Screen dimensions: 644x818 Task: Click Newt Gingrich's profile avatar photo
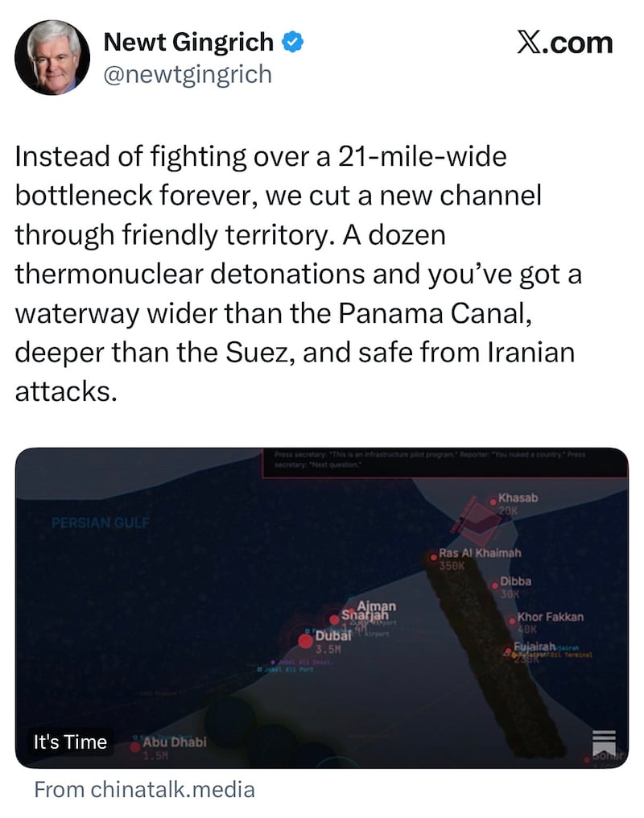[x=52, y=57]
